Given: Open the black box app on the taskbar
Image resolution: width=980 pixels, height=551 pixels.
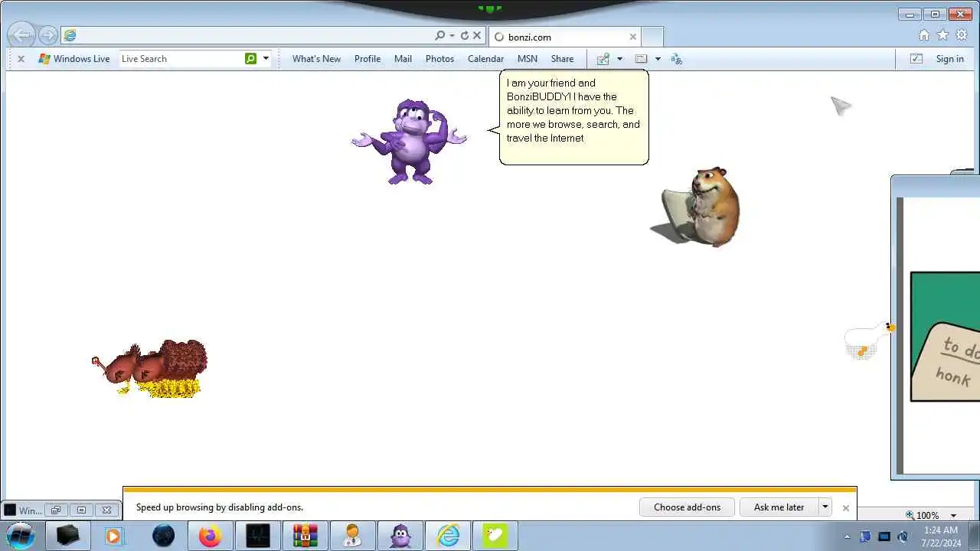Looking at the screenshot, I should click(67, 536).
